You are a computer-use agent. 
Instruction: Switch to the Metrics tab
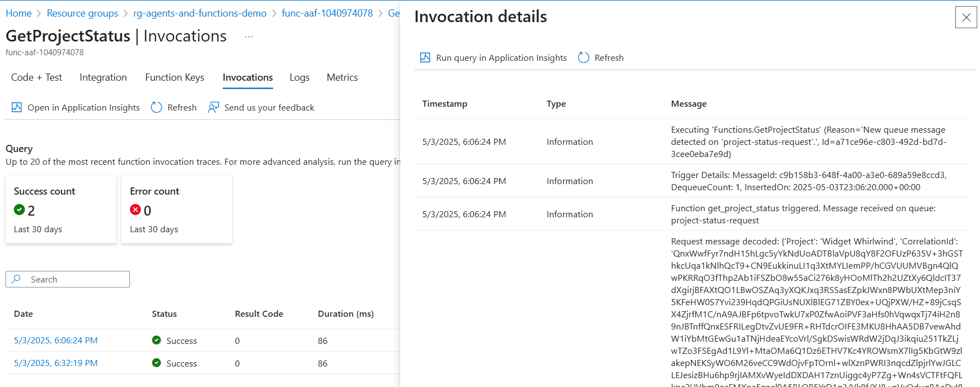pos(342,77)
